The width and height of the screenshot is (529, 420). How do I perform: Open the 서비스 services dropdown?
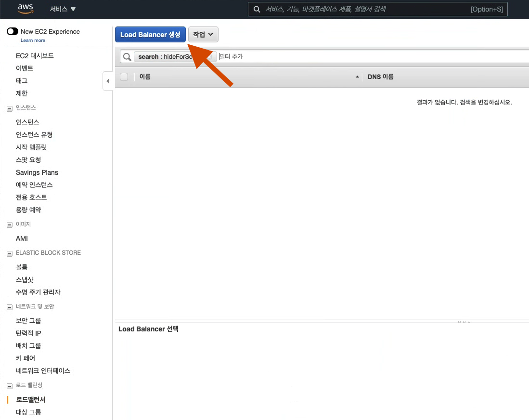(x=63, y=9)
